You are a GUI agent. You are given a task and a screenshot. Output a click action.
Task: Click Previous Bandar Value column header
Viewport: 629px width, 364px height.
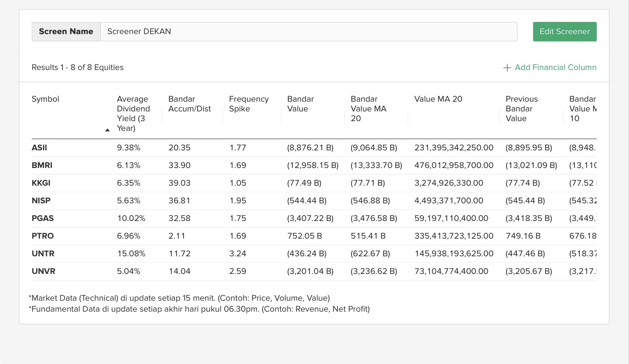click(x=522, y=109)
